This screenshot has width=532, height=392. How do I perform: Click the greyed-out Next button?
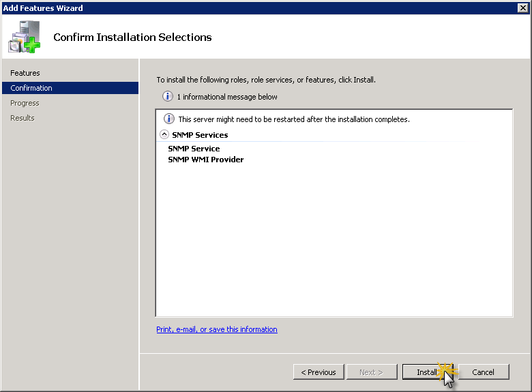[371, 372]
